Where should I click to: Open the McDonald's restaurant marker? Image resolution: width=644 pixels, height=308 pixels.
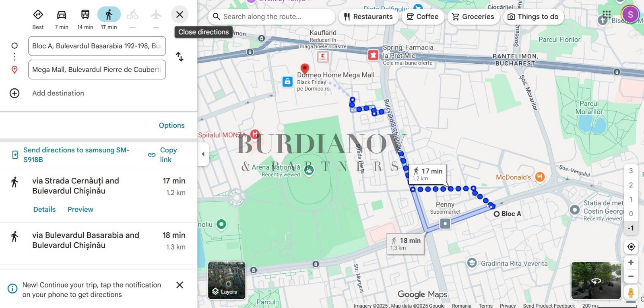pyautogui.click(x=540, y=177)
